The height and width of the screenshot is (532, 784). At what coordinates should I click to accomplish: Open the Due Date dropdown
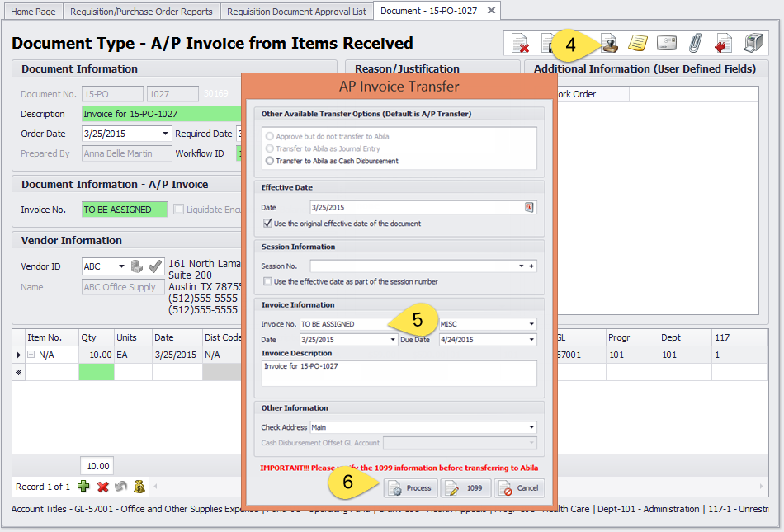(531, 339)
